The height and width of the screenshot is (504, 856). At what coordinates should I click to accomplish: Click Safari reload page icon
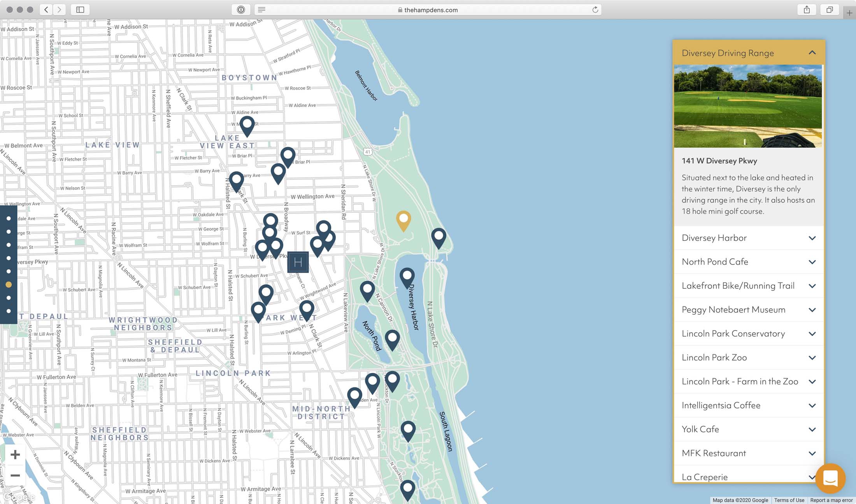(x=595, y=10)
